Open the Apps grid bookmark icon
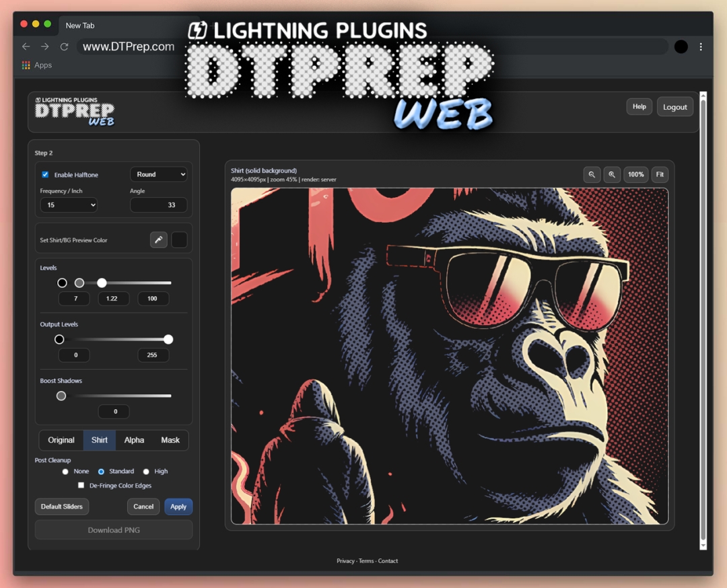The image size is (727, 588). [x=26, y=65]
